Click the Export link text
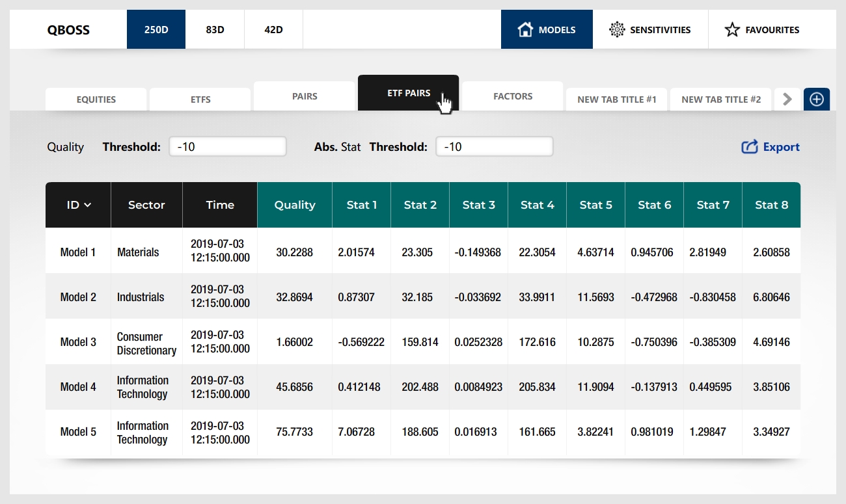 pos(781,147)
